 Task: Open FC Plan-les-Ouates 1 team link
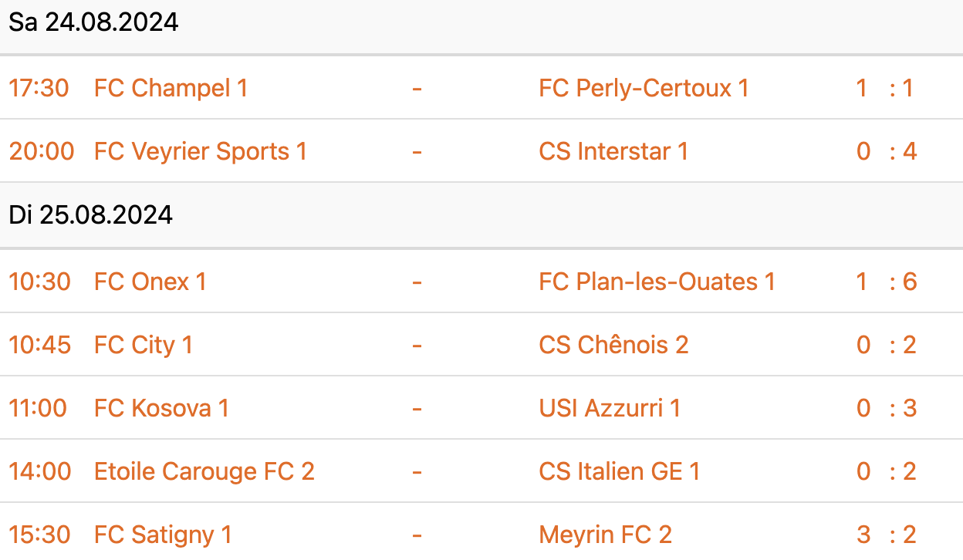click(657, 282)
